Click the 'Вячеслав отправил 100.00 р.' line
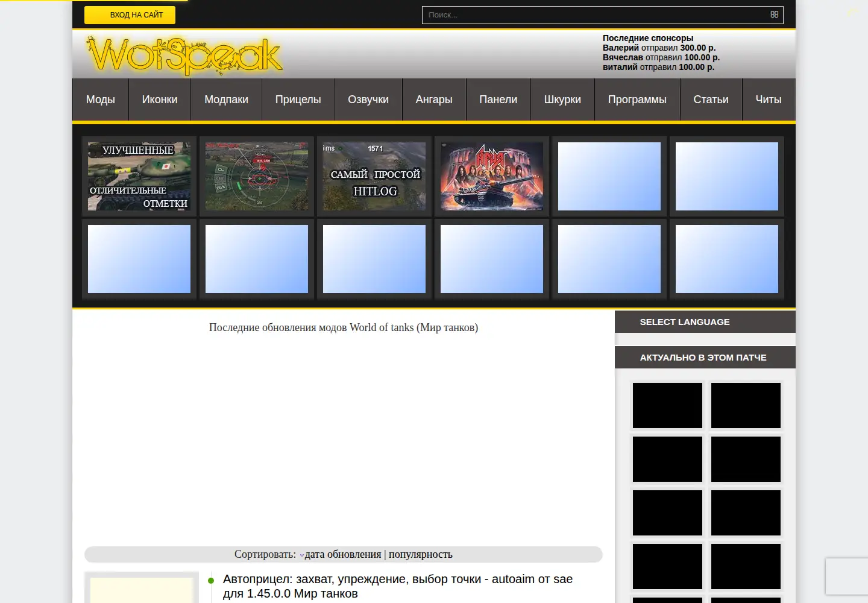Viewport: 868px width, 603px height. click(661, 57)
